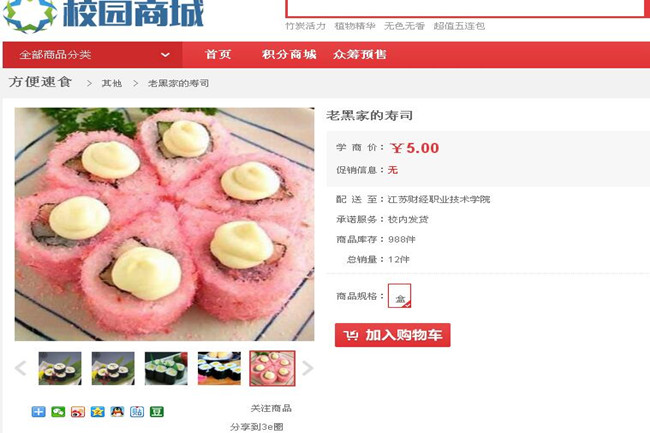The image size is (650, 433).
Task: Show previous thumbnails with left arrow
Action: tap(21, 368)
